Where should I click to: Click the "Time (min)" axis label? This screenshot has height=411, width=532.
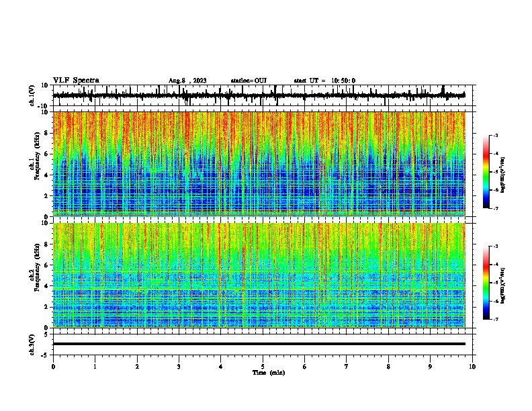269,373
